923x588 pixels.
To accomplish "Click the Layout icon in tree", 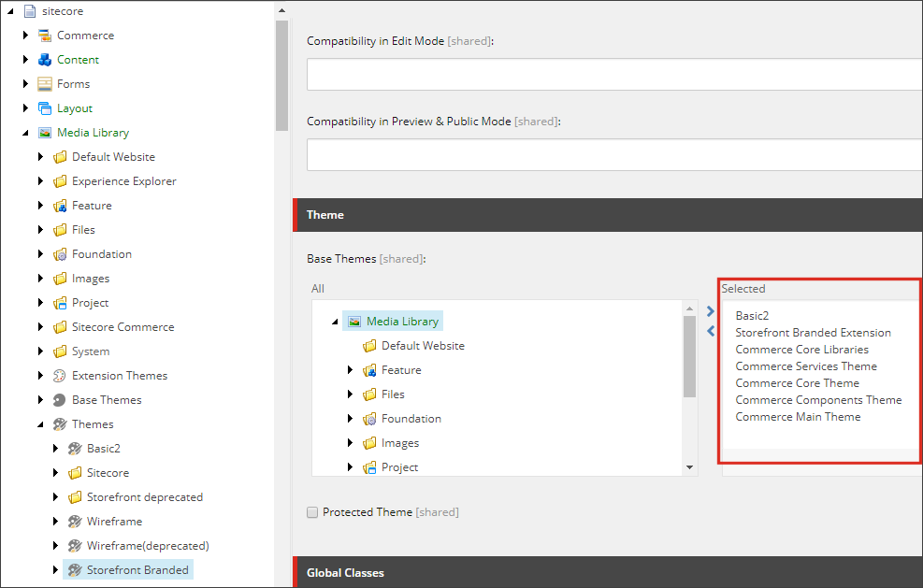I will click(x=45, y=108).
